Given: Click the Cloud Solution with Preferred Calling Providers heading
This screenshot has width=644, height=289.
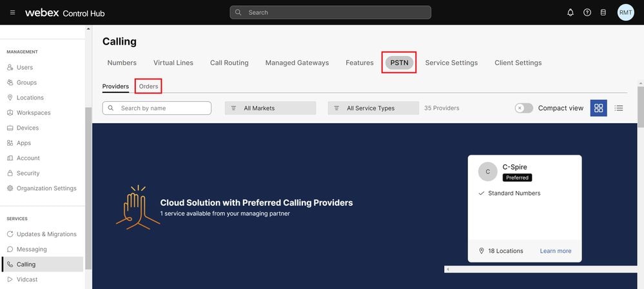Looking at the screenshot, I should click(x=257, y=203).
